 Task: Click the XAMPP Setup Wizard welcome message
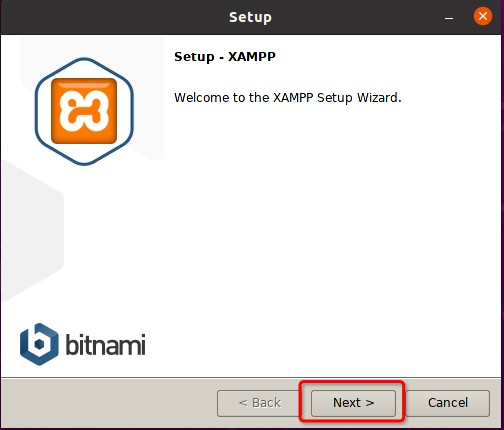(x=288, y=98)
